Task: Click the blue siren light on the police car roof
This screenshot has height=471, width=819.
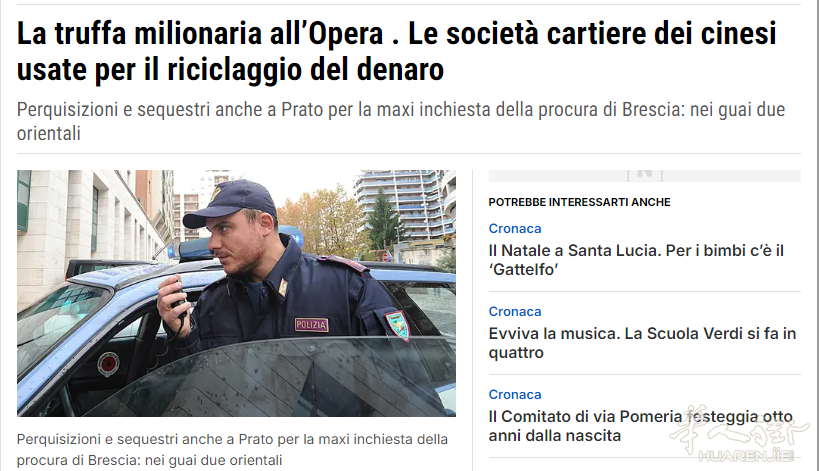Action: (x=290, y=238)
